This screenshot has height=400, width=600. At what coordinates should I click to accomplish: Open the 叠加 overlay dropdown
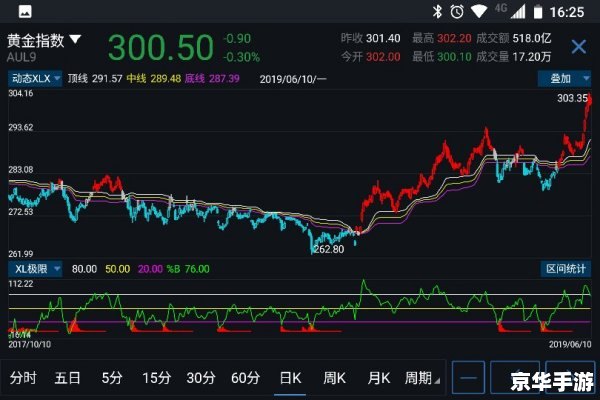[x=564, y=78]
